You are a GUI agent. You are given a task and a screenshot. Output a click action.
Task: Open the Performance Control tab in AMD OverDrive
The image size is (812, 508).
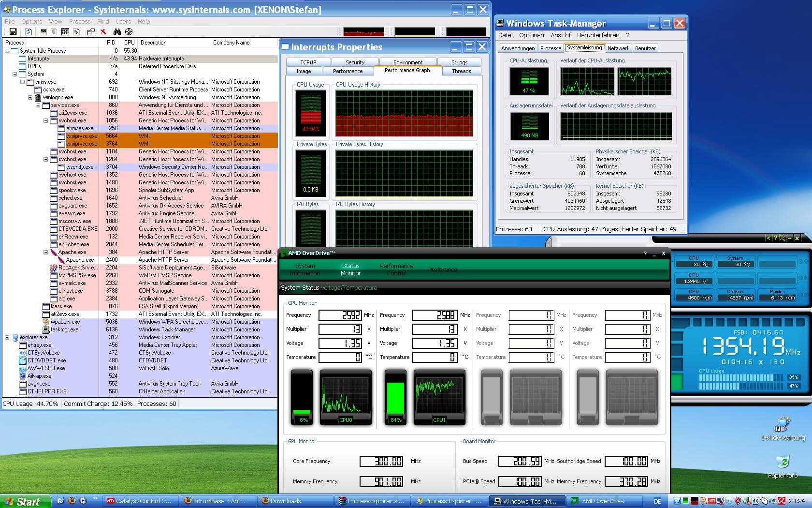pyautogui.click(x=396, y=269)
